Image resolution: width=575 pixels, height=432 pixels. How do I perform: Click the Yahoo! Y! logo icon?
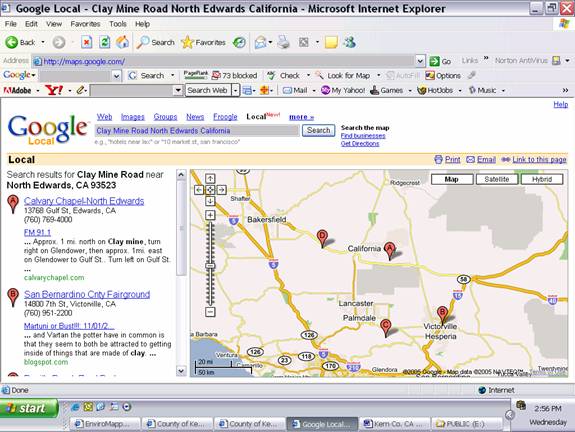tap(54, 90)
